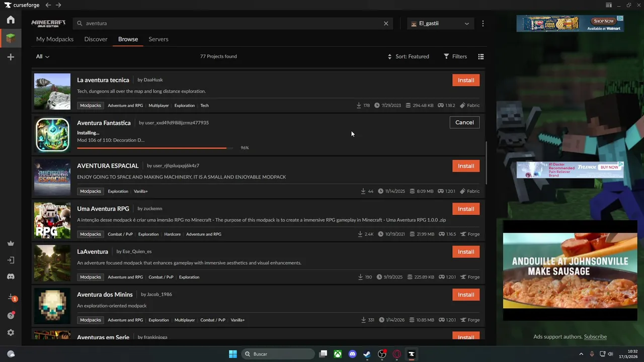
Task: Switch to My Modpacks tab
Action: click(x=55, y=39)
